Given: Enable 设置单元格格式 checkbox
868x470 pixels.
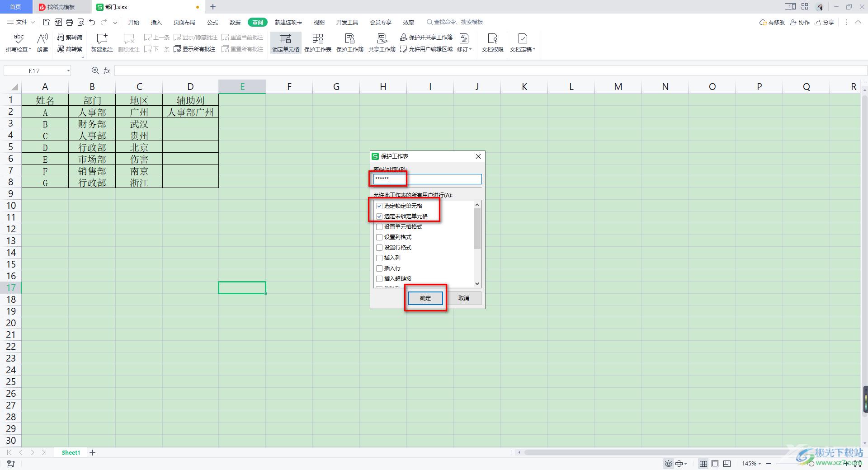Looking at the screenshot, I should [379, 226].
